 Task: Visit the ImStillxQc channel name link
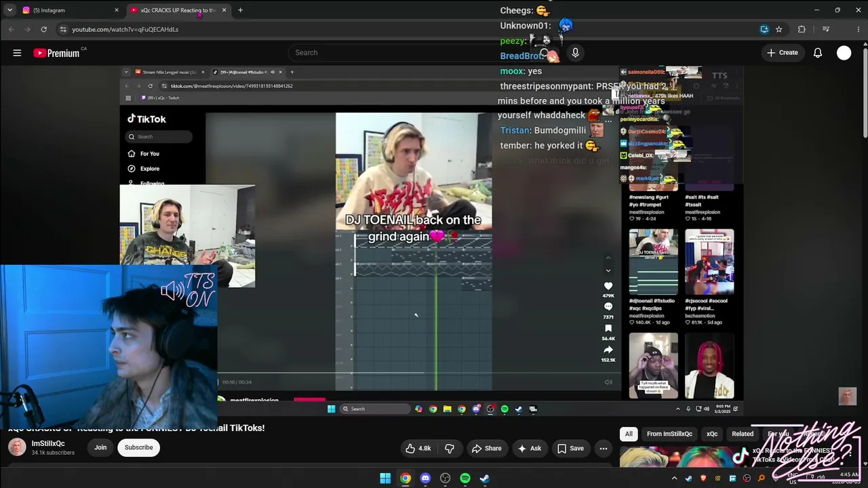pos(48,443)
